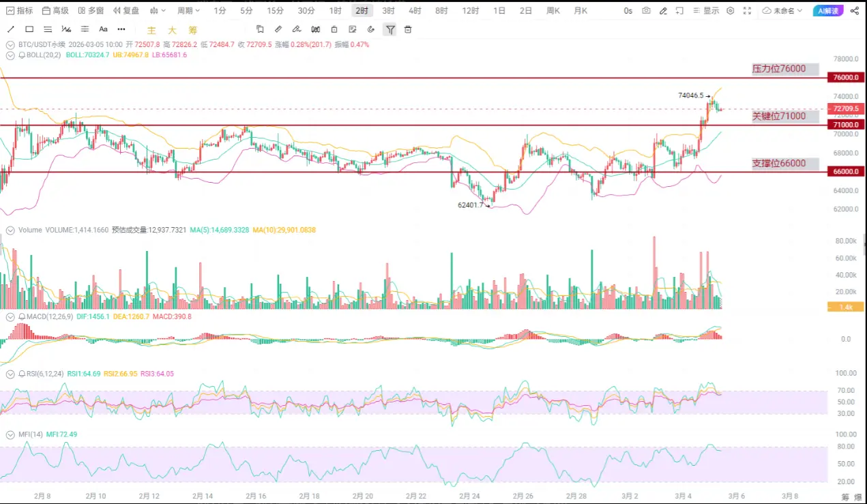The height and width of the screenshot is (504, 867).
Task: Select the trend line drawing tool
Action: pyautogui.click(x=11, y=29)
